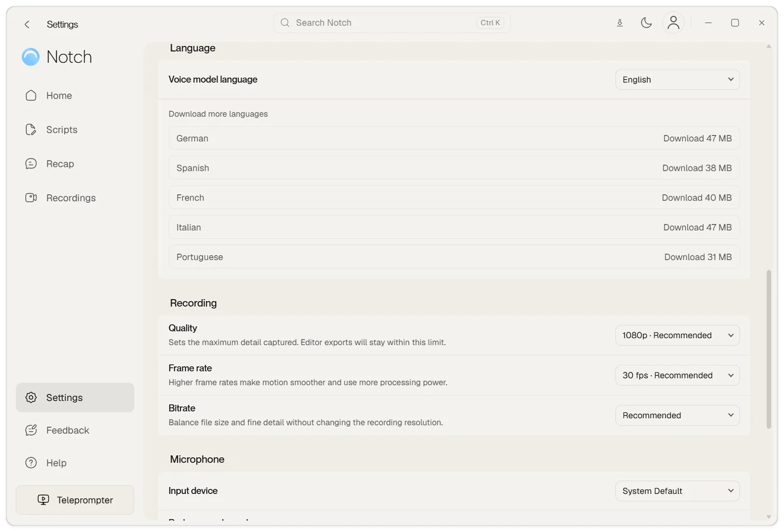Screen dimensions: 784x532
Task: Open the user profile avatar
Action: [x=673, y=22]
